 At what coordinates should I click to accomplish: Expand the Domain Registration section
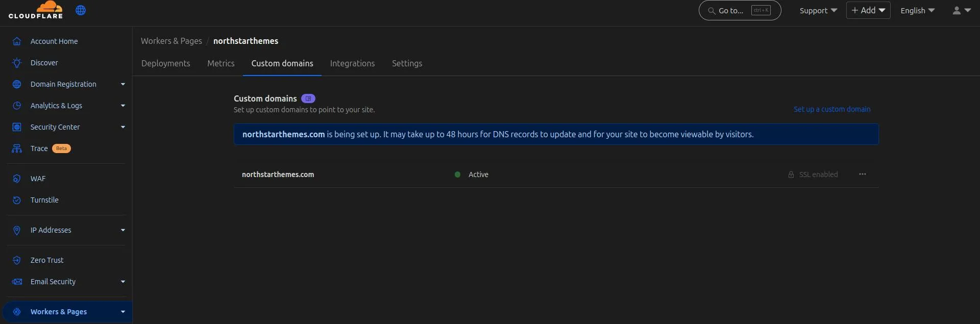[123, 84]
